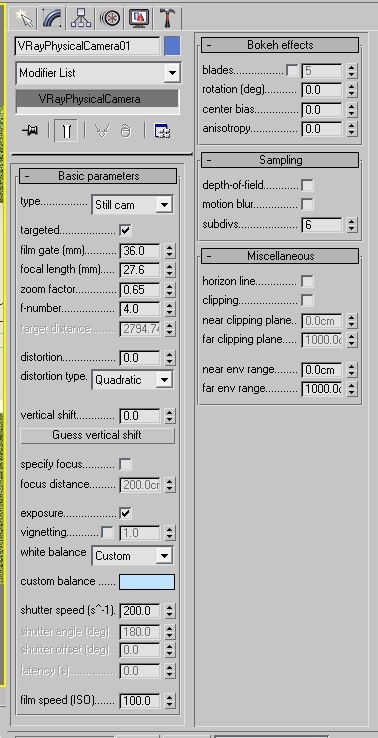Screen dimensions: 378x738
Task: Click the far env range value field
Action: point(322,389)
